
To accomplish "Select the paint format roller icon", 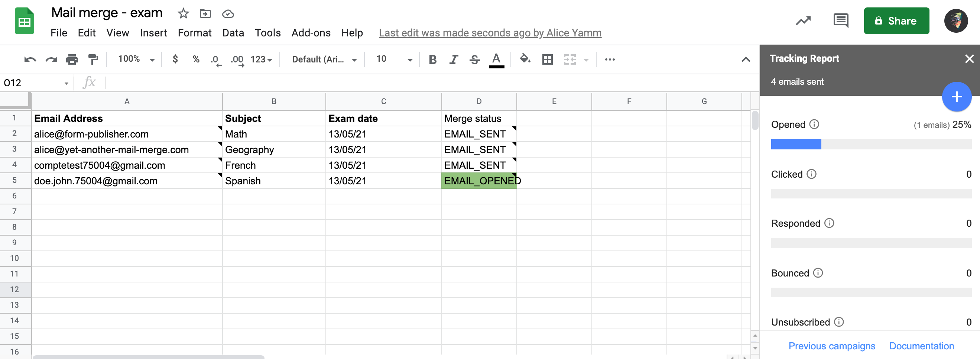I will 93,59.
